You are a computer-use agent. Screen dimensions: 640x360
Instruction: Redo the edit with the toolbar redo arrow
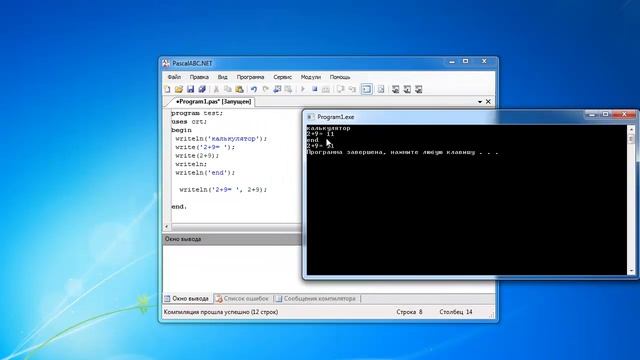click(x=266, y=89)
